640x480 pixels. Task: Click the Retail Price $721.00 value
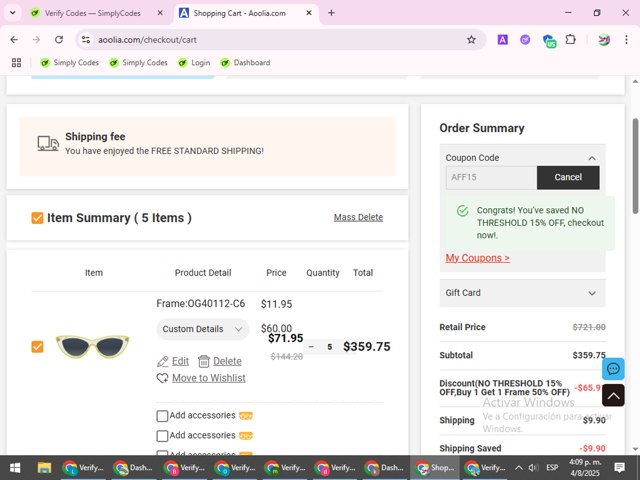click(x=589, y=327)
